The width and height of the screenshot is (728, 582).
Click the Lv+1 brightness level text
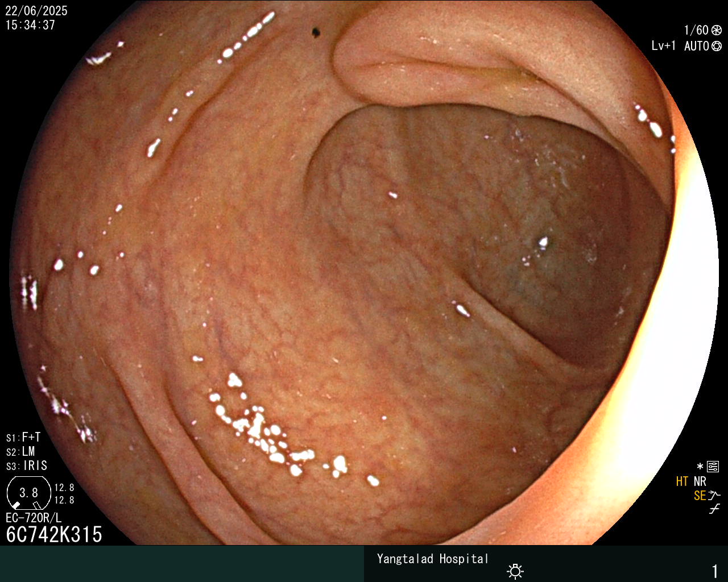(x=664, y=46)
